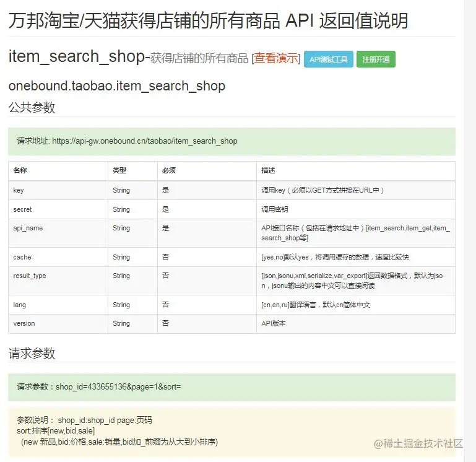Click the item_search_shop- title heading
This screenshot has width=476, height=462.
tap(79, 57)
